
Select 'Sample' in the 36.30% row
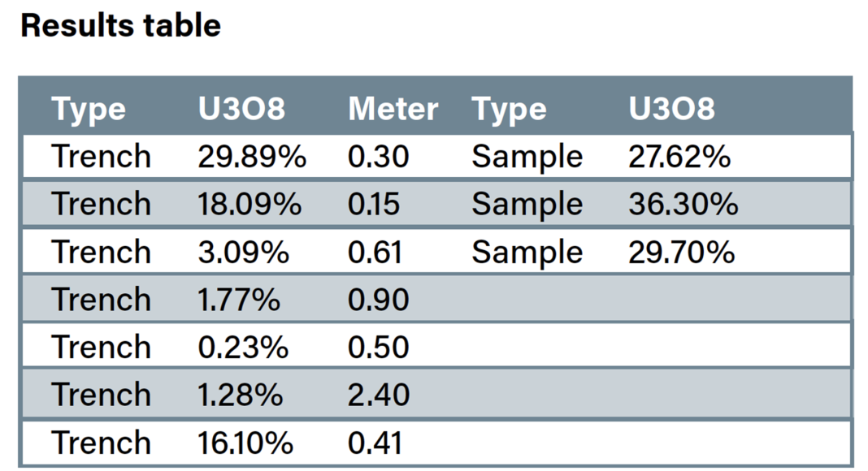[x=527, y=204]
